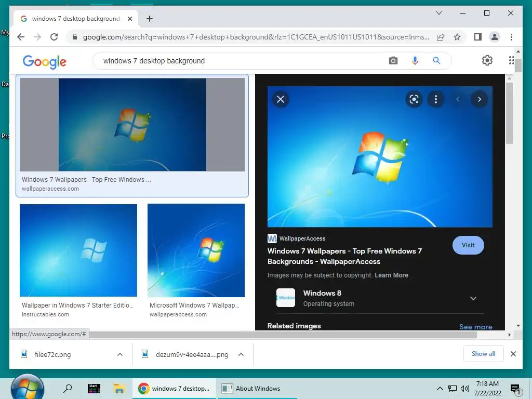This screenshot has height=399, width=532.
Task: Open Chrome side panel icon
Action: click(478, 37)
